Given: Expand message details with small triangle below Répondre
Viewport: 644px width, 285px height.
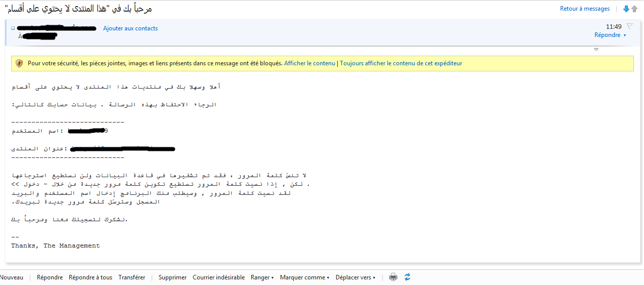Looking at the screenshot, I should [x=596, y=49].
